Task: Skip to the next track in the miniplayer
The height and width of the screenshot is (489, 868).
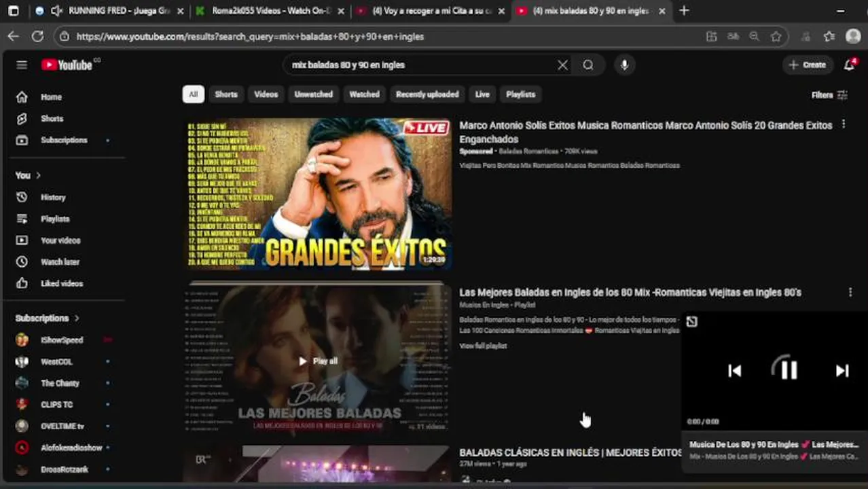Action: pyautogui.click(x=842, y=371)
